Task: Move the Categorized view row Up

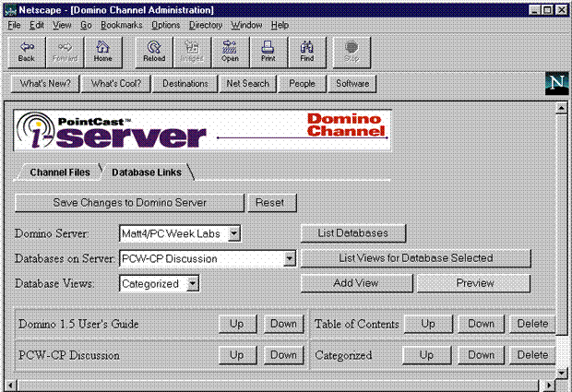Action: pos(427,355)
